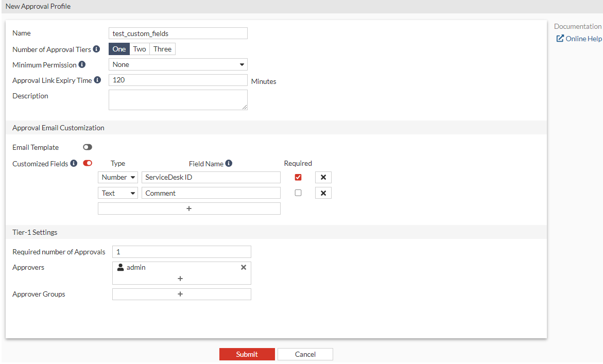Screen dimensions: 603x364
Task: Click the person icon beside admin
Action: click(120, 267)
